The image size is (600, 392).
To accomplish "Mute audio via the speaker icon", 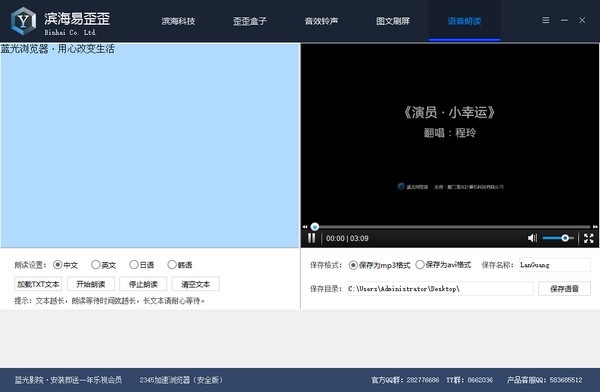I will [532, 238].
